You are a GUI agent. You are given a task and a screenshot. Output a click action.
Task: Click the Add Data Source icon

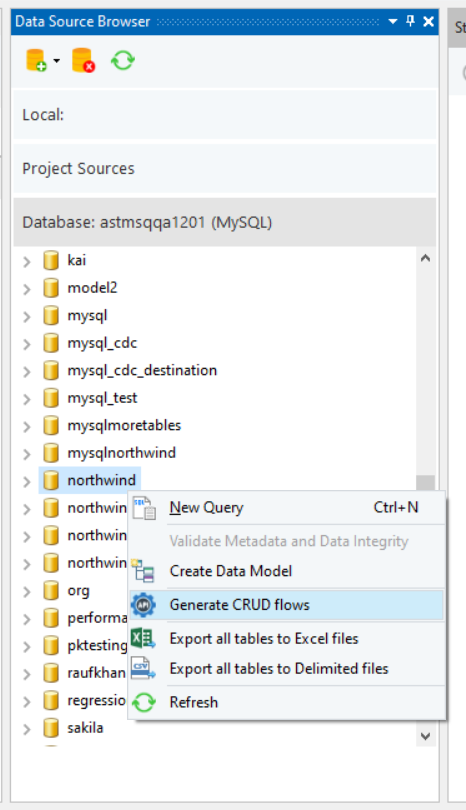pos(36,60)
